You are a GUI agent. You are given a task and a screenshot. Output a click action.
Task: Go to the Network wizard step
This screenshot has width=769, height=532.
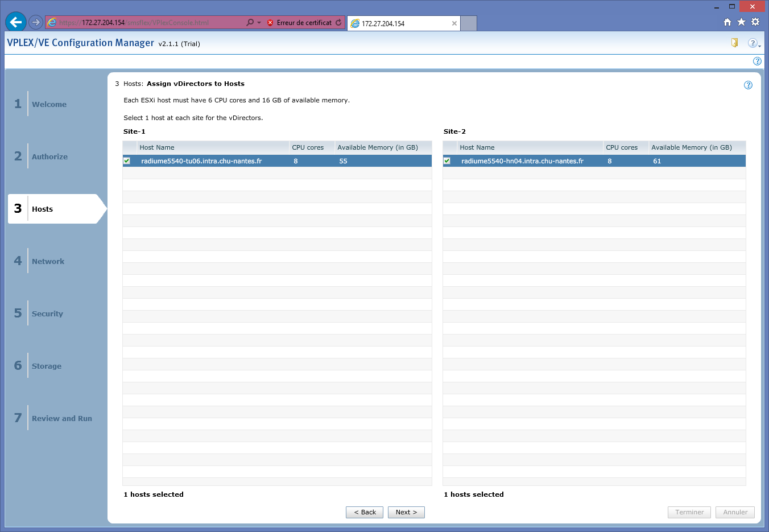pos(48,261)
